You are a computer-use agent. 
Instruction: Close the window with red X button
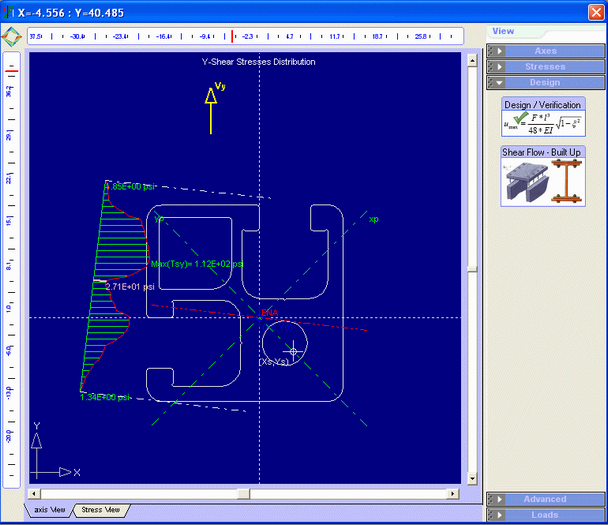596,12
